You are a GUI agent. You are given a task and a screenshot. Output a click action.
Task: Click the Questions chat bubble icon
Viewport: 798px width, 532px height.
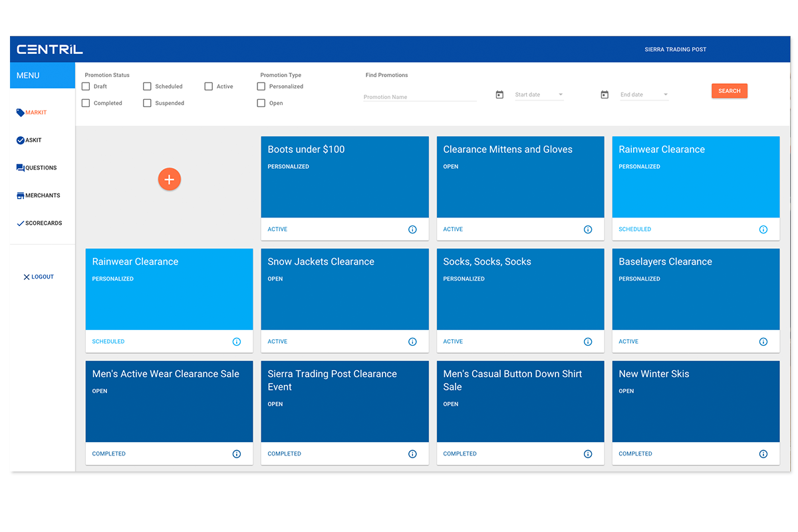20,168
